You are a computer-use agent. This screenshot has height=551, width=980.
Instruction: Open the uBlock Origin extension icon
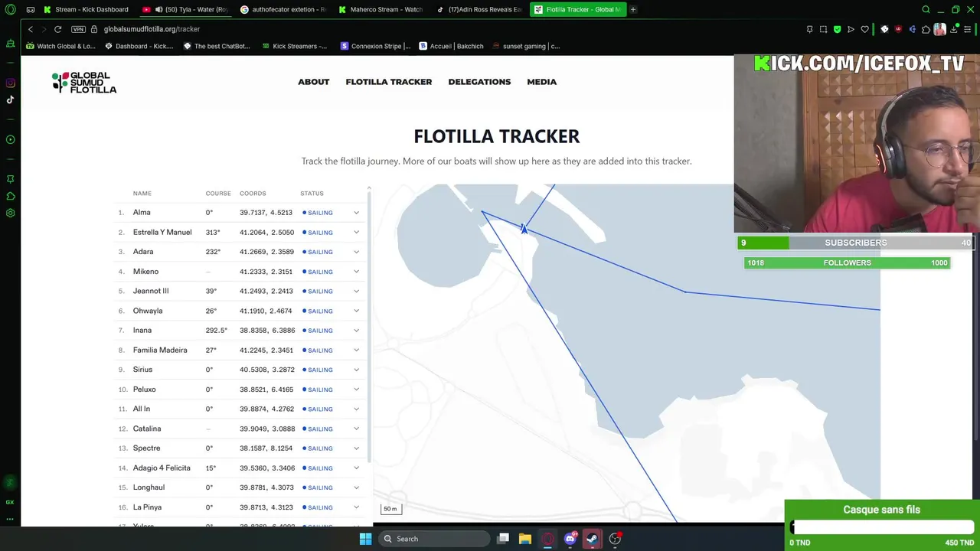click(x=899, y=29)
